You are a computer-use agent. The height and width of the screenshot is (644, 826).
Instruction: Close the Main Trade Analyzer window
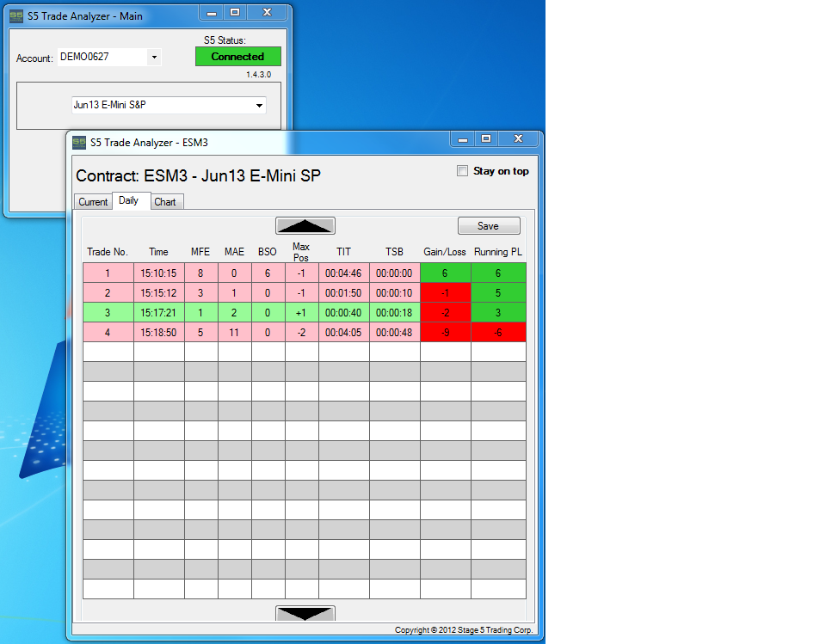(268, 13)
